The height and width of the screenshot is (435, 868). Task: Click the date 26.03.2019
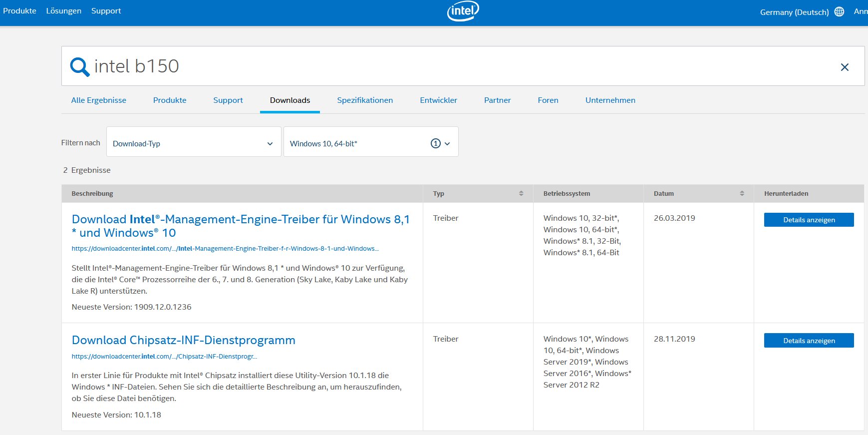[674, 218]
